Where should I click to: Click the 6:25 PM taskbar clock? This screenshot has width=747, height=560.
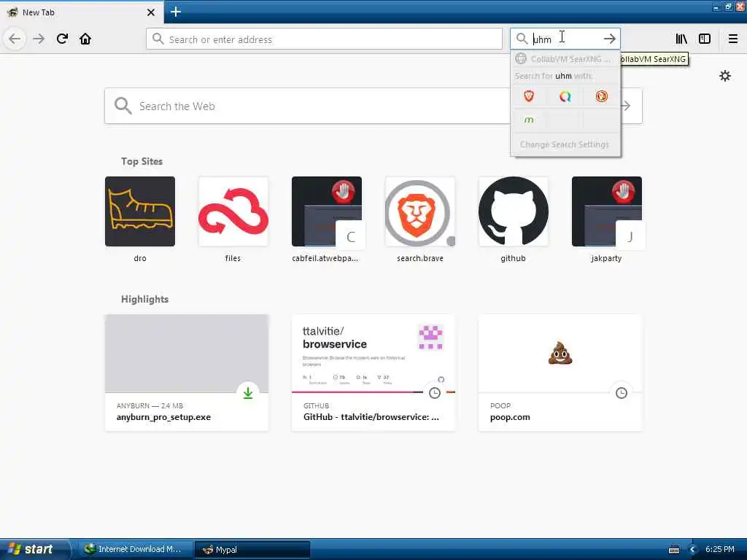pos(720,549)
